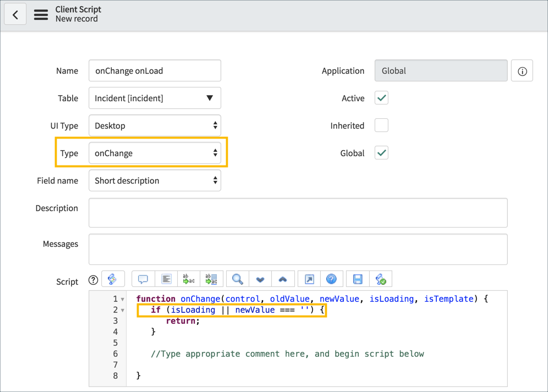Uncheck the Global checkbox

(x=381, y=153)
